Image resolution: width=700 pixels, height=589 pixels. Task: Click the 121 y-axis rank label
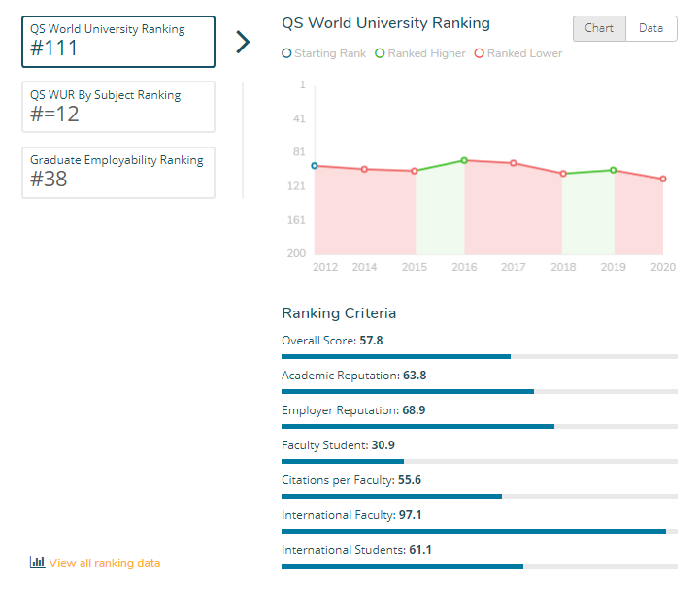click(296, 186)
